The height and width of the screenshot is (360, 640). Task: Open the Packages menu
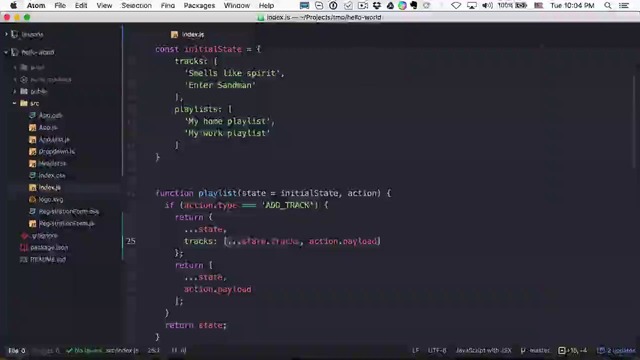[x=199, y=5]
